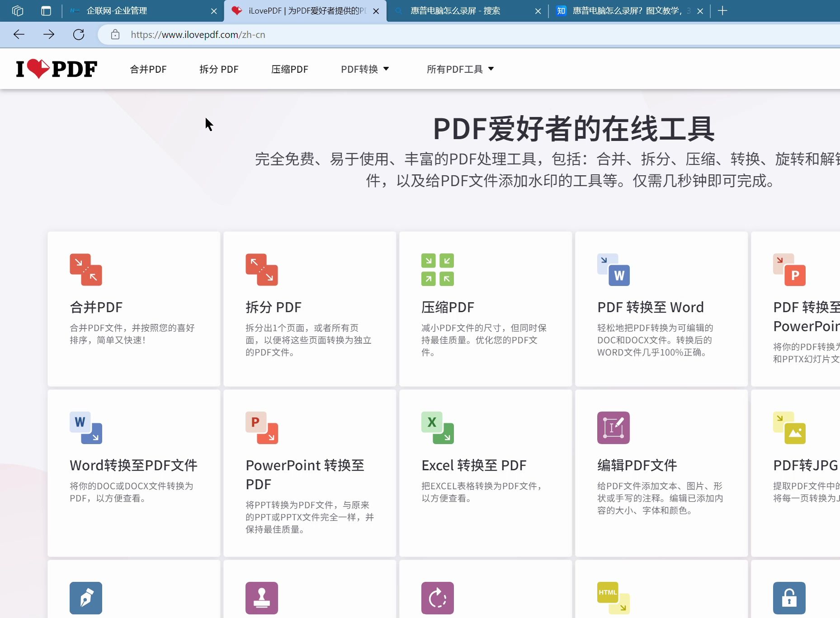This screenshot has width=840, height=618.
Task: Open the Excel 转换至 PDF card title
Action: [x=474, y=465]
